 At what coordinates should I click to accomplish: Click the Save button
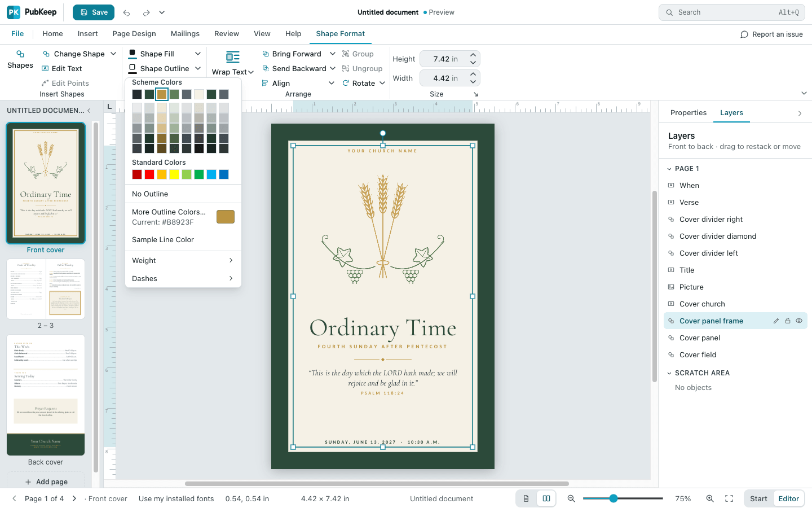pyautogui.click(x=94, y=12)
